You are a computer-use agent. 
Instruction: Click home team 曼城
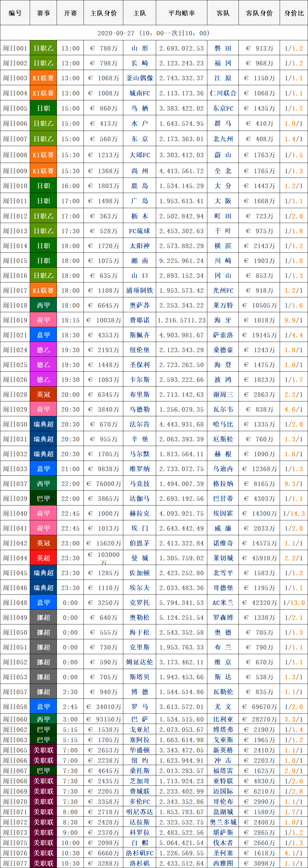(140, 558)
